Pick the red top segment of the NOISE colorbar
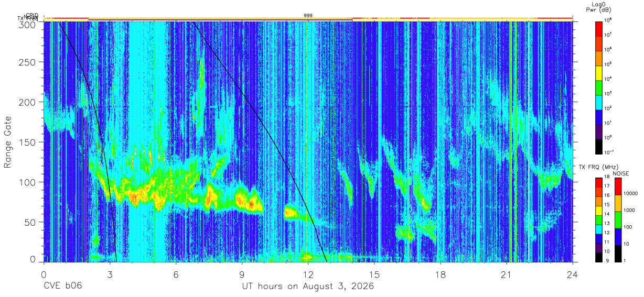 click(x=618, y=186)
